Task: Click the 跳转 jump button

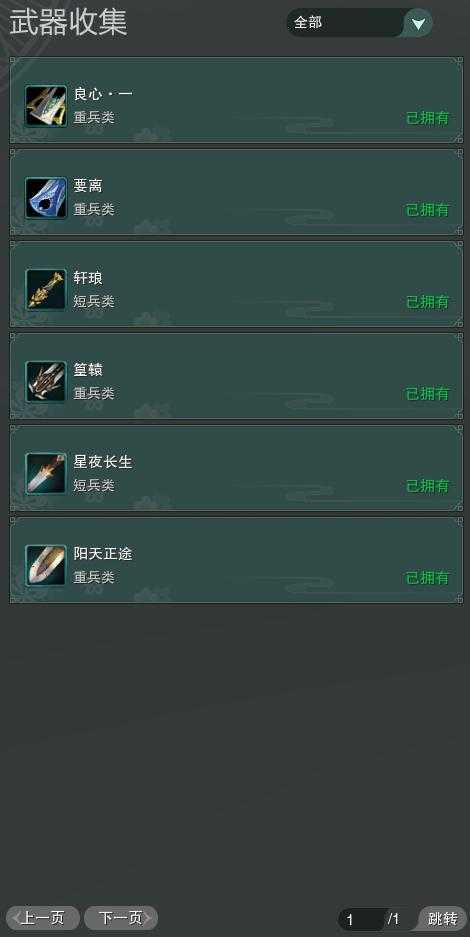Action: pyautogui.click(x=442, y=918)
